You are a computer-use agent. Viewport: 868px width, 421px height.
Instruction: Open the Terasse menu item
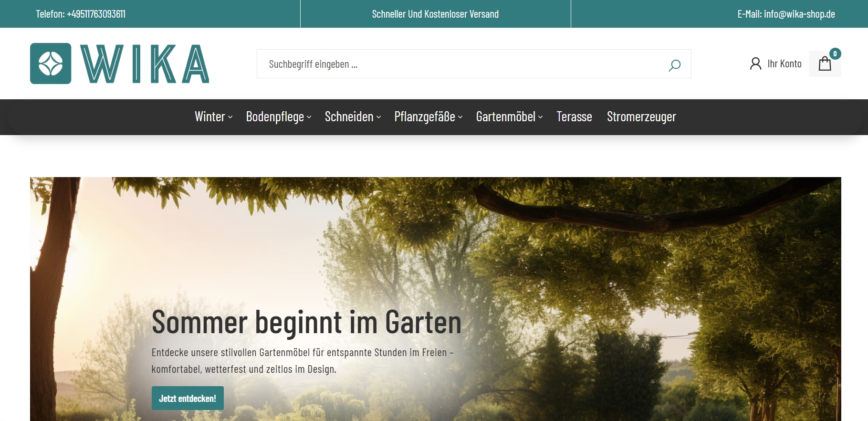coord(574,117)
